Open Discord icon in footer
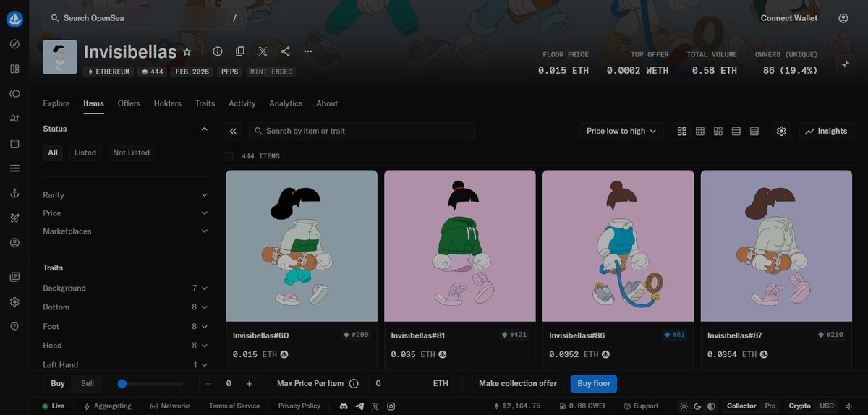 coord(344,406)
